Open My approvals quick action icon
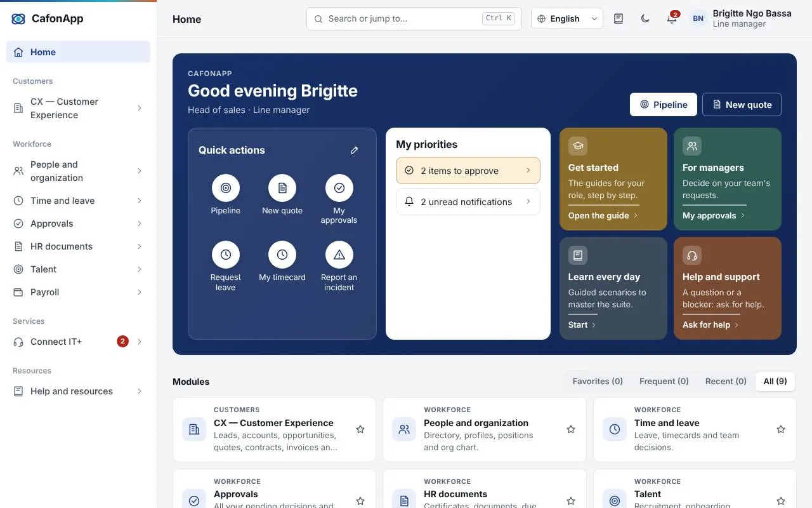The image size is (812, 508). pos(339,188)
